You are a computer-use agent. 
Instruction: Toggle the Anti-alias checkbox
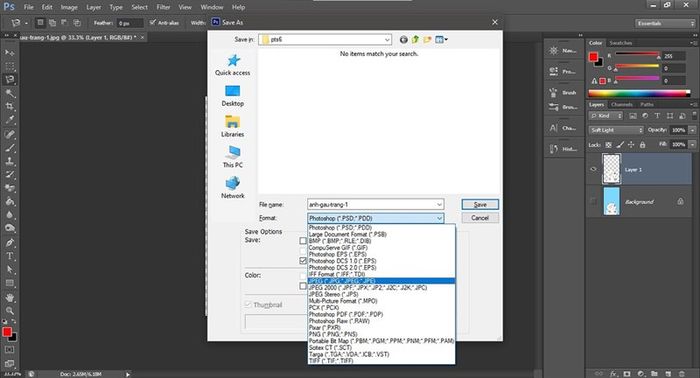pyautogui.click(x=153, y=22)
